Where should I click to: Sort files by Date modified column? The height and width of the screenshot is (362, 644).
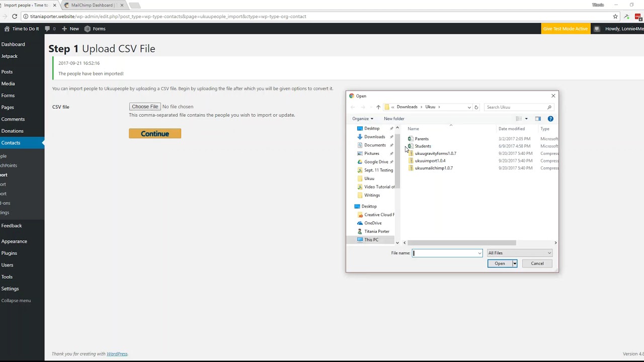[x=512, y=129]
